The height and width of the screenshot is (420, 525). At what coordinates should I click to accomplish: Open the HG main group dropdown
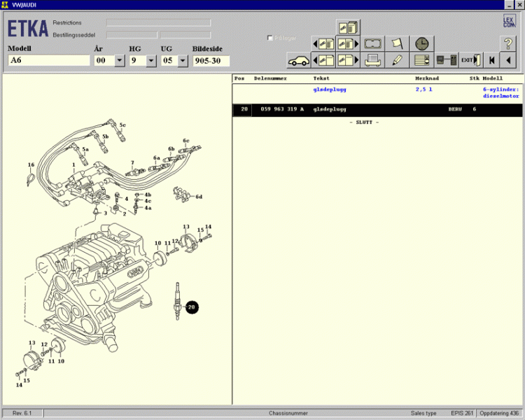151,61
